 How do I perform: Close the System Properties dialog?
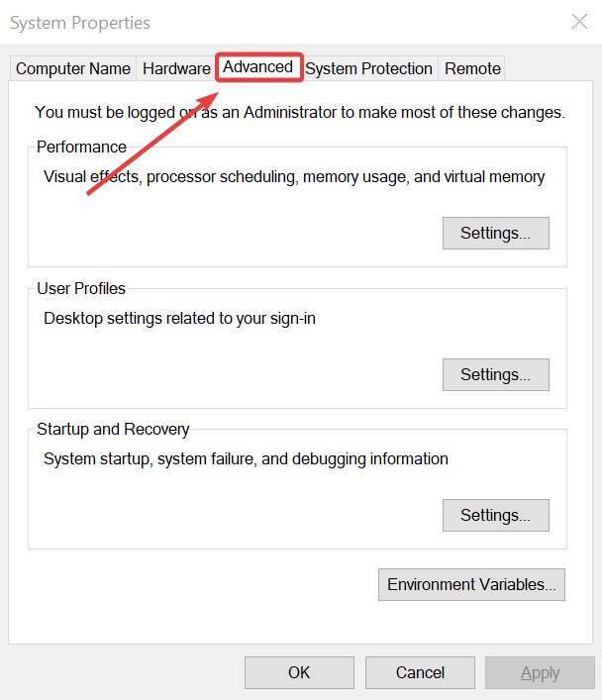tap(579, 22)
